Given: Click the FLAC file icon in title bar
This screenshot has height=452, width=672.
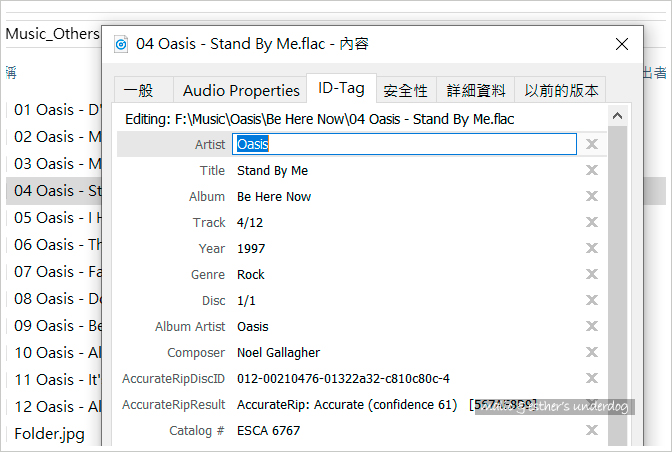Looking at the screenshot, I should click(x=121, y=44).
